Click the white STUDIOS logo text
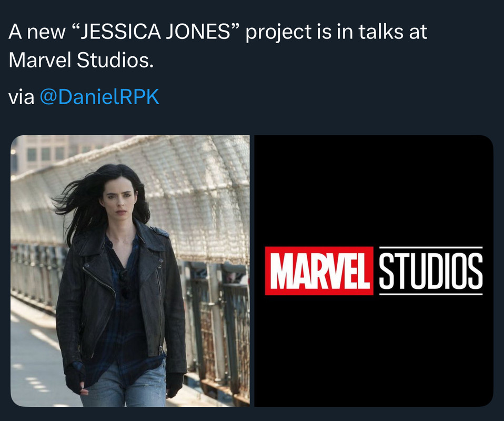This screenshot has height=421, width=504. tap(431, 271)
